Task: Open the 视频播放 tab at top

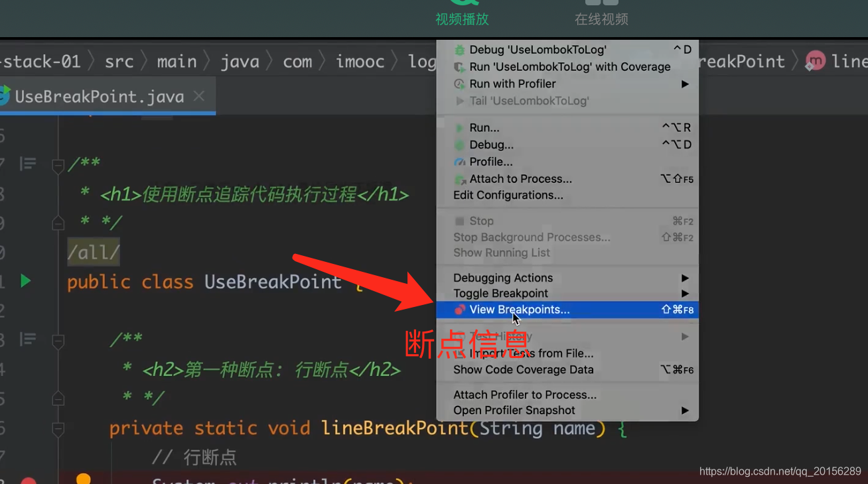Action: click(462, 13)
